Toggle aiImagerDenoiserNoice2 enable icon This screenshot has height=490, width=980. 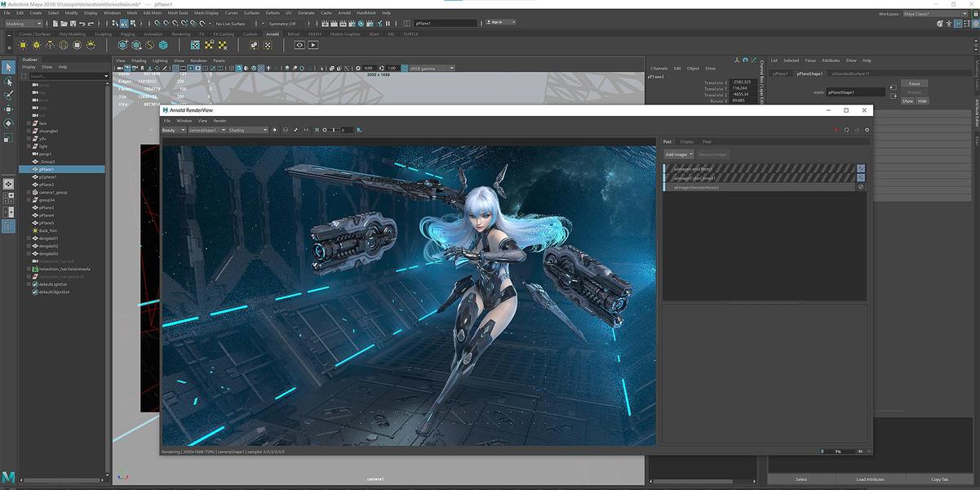coord(861,187)
